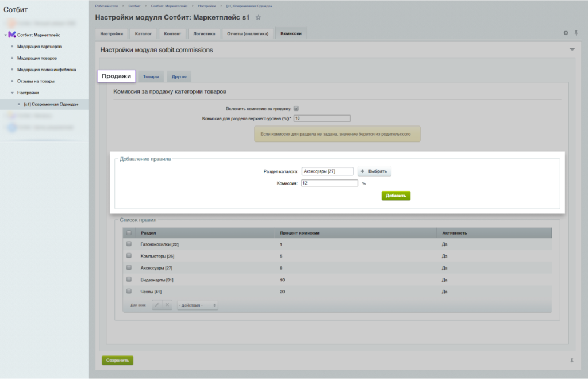Click the Компьютеры [26] row name
Viewport: 588px width, 379px height.
coord(157,257)
